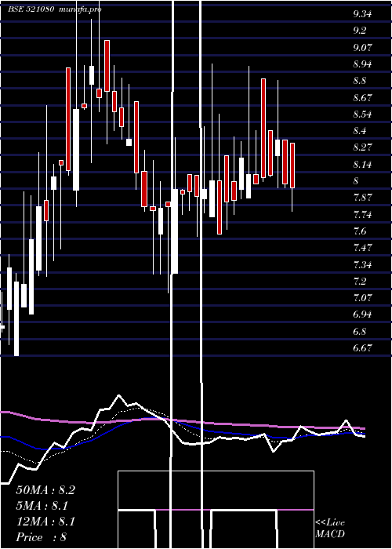392x549 pixels.
Task: Click the 6.8 price axis label
Action: (x=360, y=331)
